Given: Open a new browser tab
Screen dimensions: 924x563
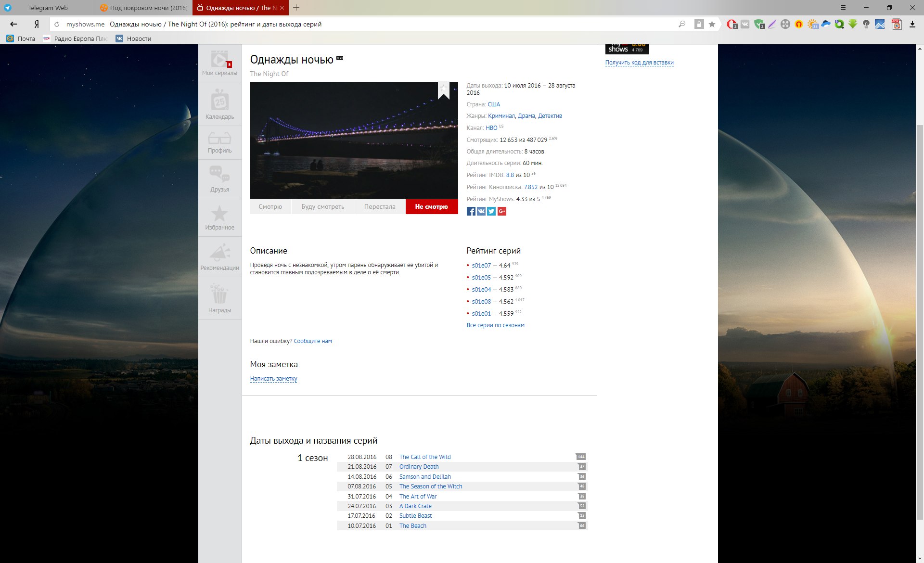Looking at the screenshot, I should pyautogui.click(x=296, y=8).
